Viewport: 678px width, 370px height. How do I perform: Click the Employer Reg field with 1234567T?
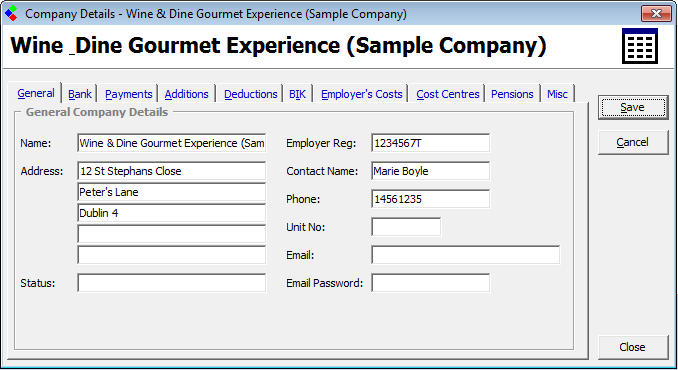pos(430,143)
